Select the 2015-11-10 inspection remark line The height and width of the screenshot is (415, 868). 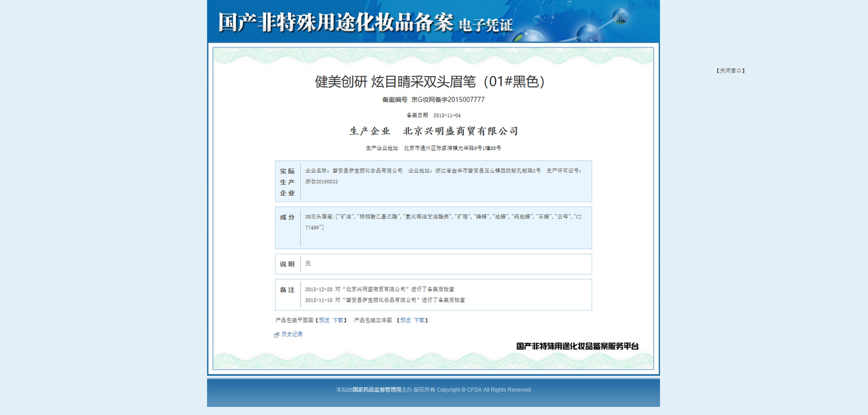385,300
